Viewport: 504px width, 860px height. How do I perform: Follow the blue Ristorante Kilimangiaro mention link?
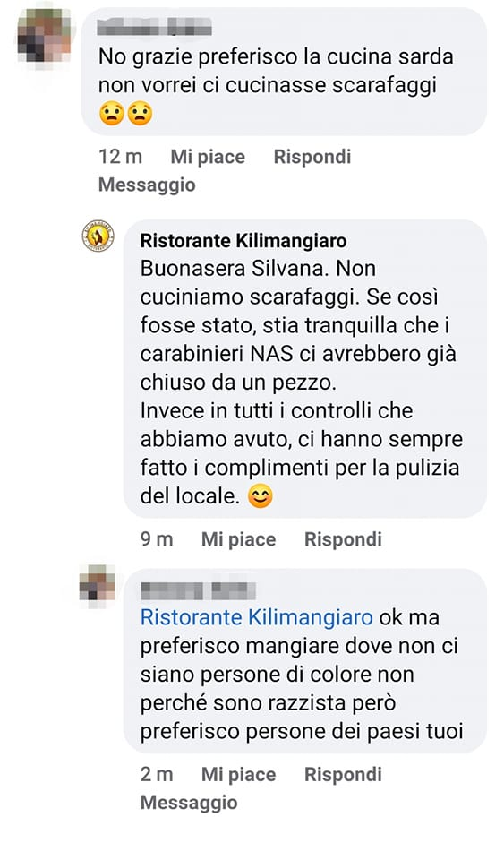[256, 617]
